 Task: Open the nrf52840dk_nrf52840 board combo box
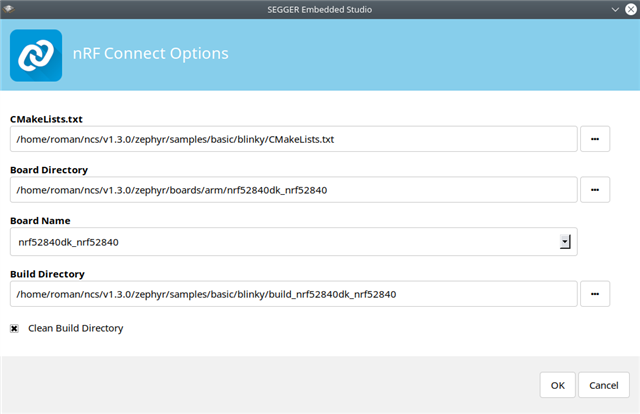tap(293, 242)
